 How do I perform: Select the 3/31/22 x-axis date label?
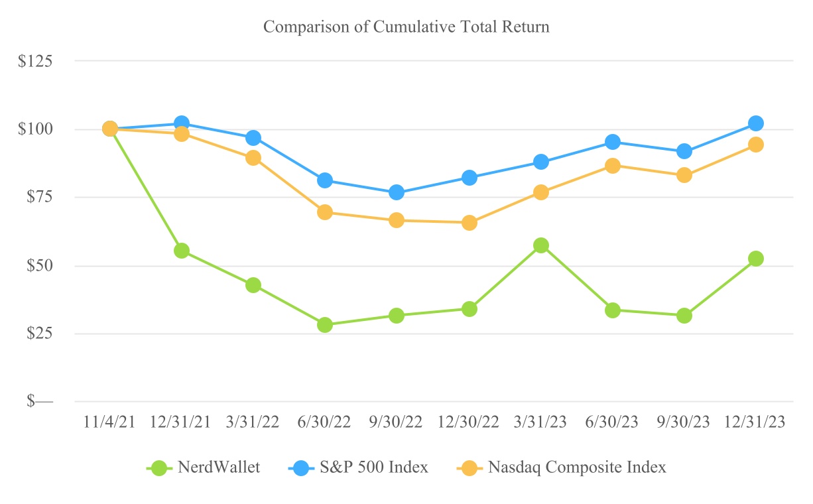click(x=253, y=422)
